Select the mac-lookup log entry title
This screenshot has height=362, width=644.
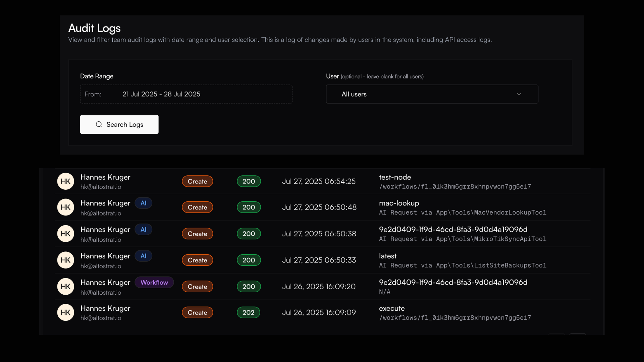tap(399, 203)
